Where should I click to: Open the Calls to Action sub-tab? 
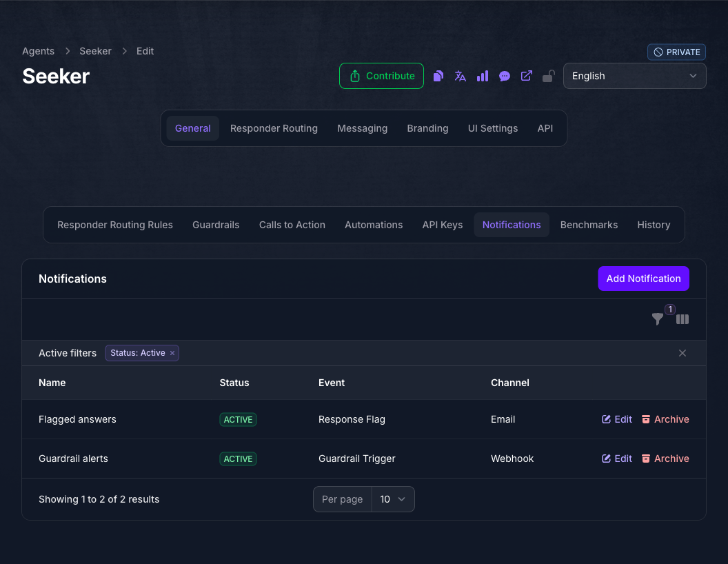(292, 225)
